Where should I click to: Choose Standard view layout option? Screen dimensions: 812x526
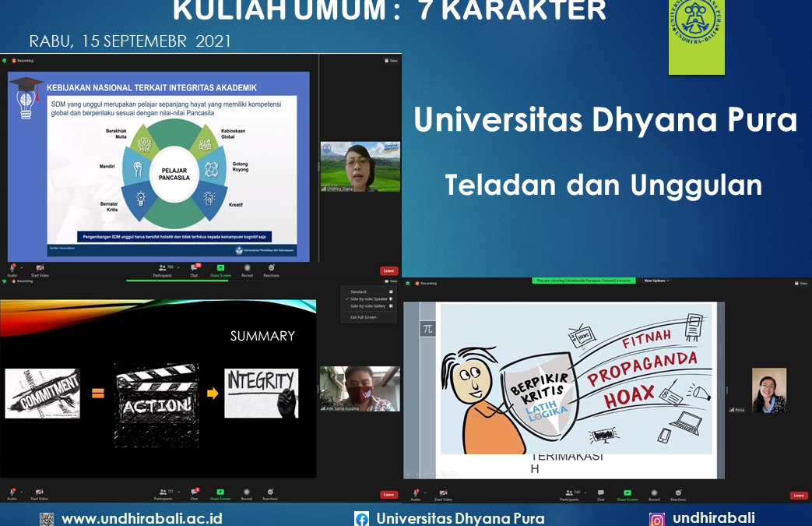point(369,291)
